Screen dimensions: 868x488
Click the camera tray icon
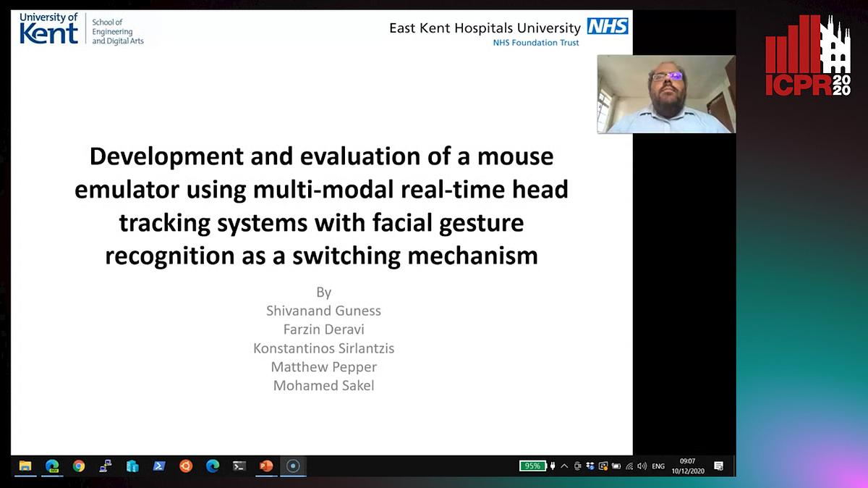[x=577, y=466]
